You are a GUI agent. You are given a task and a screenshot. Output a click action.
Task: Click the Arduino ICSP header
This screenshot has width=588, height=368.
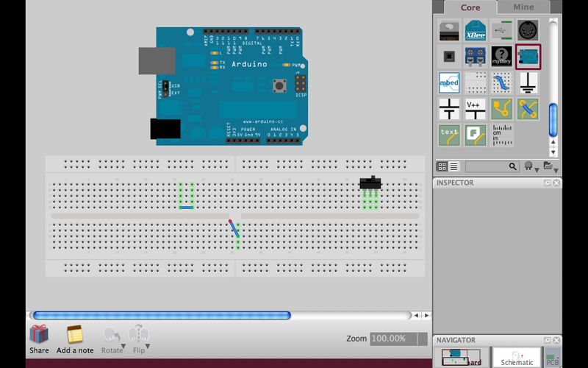coord(300,84)
